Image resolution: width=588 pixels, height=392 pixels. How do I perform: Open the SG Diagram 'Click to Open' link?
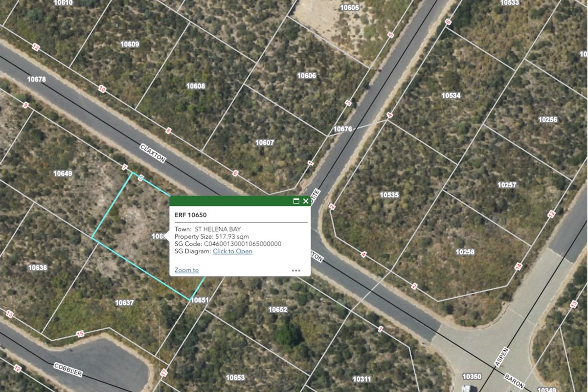point(233,251)
